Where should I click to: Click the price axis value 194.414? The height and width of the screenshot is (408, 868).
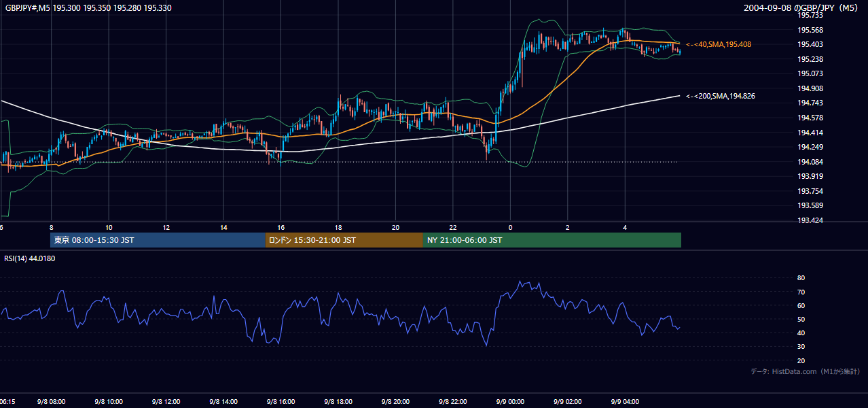[x=810, y=133]
